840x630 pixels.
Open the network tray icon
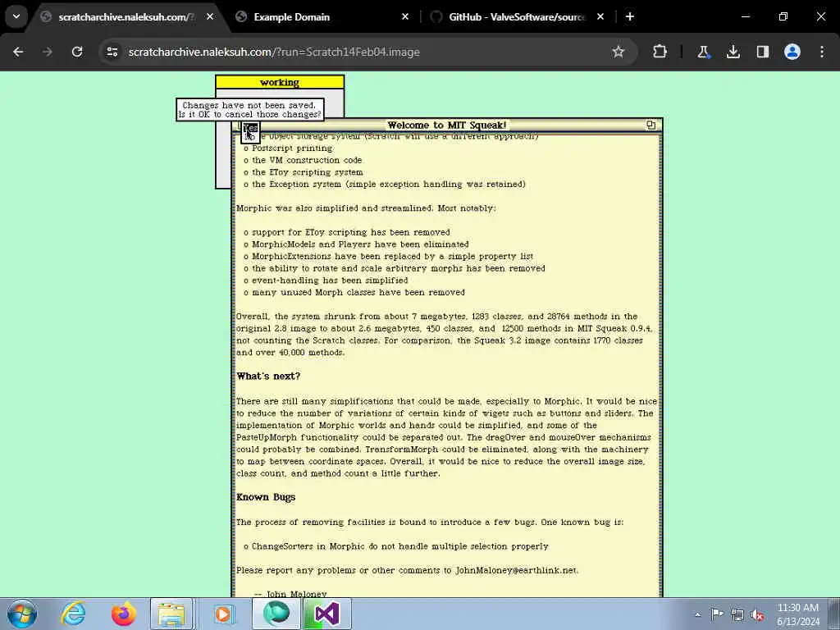click(737, 614)
